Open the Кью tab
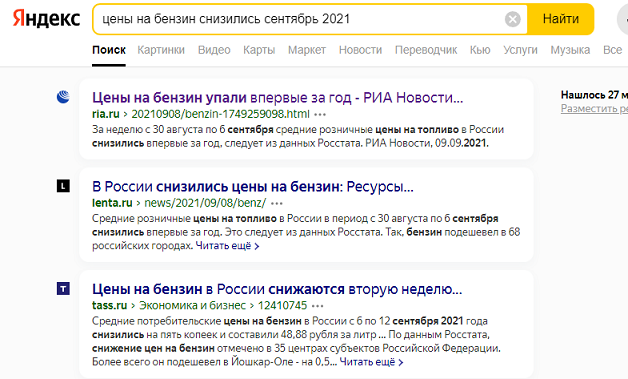Screen dimensions: 628x379 (480, 50)
